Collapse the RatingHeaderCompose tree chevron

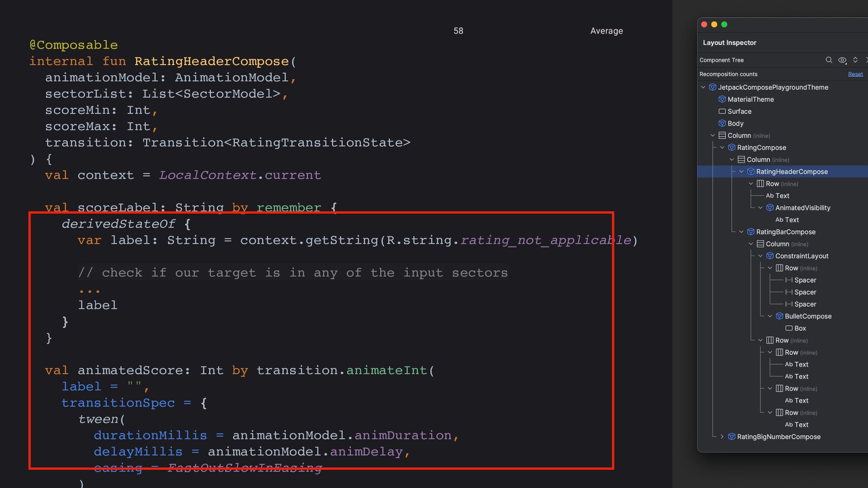click(741, 172)
